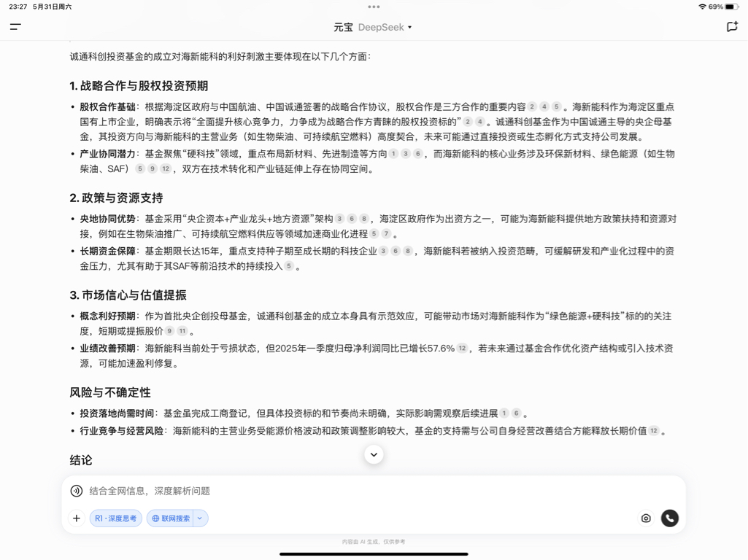The width and height of the screenshot is (748, 560).
Task: Tap the bold label 长期资金保障
Action: (107, 251)
